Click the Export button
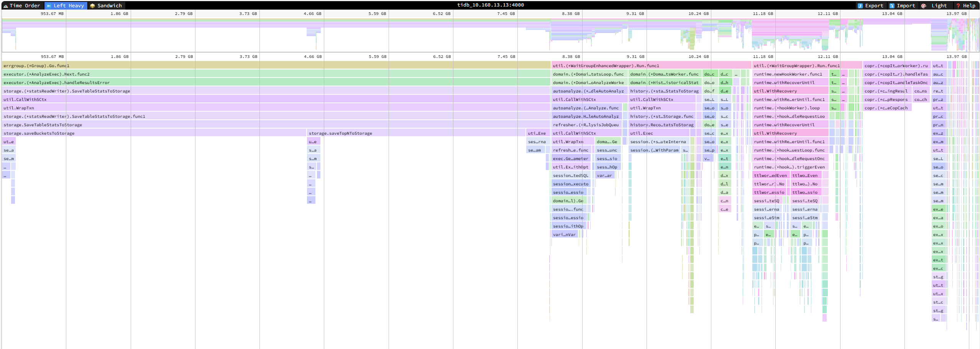The image size is (980, 349). 870,6
